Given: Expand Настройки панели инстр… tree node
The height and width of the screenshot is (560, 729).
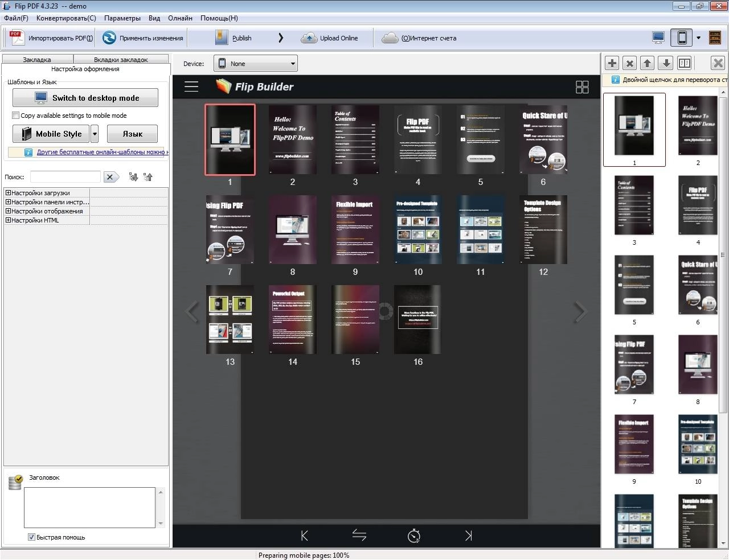Looking at the screenshot, I should pos(9,202).
